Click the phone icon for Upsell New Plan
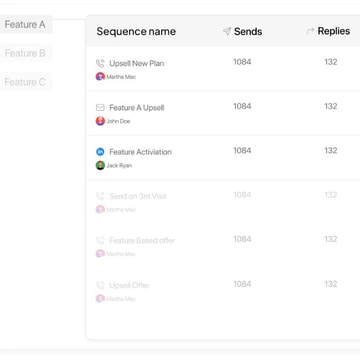This screenshot has width=360, height=360. tap(100, 63)
